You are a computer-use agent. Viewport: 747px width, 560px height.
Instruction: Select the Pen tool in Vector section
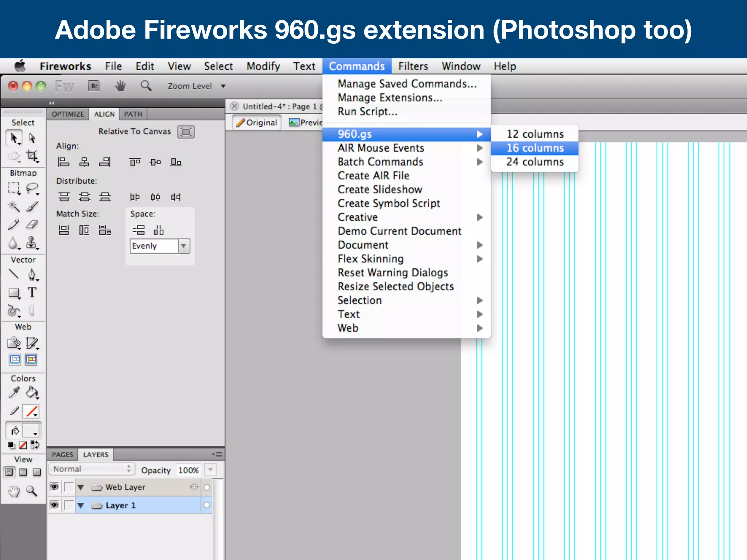click(x=32, y=274)
